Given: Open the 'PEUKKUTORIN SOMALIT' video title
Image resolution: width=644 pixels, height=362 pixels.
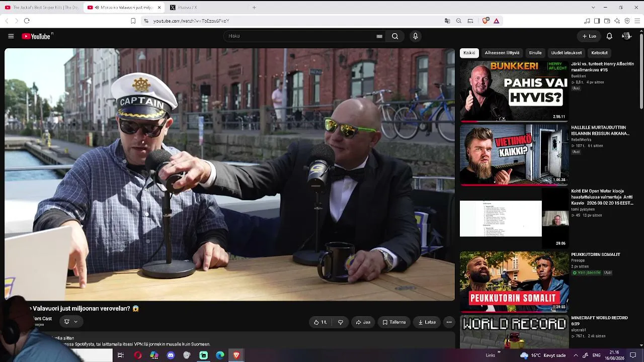Looking at the screenshot, I should pos(596,254).
